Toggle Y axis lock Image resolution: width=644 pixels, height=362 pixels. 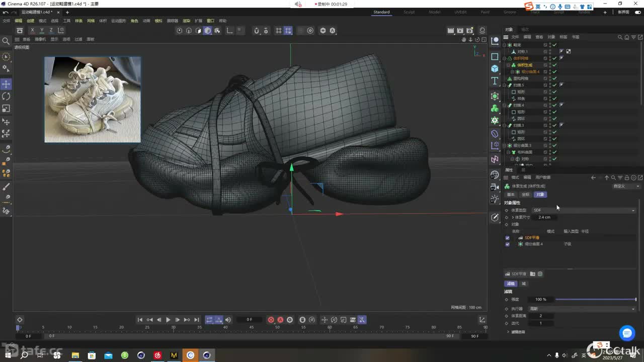[x=42, y=31]
